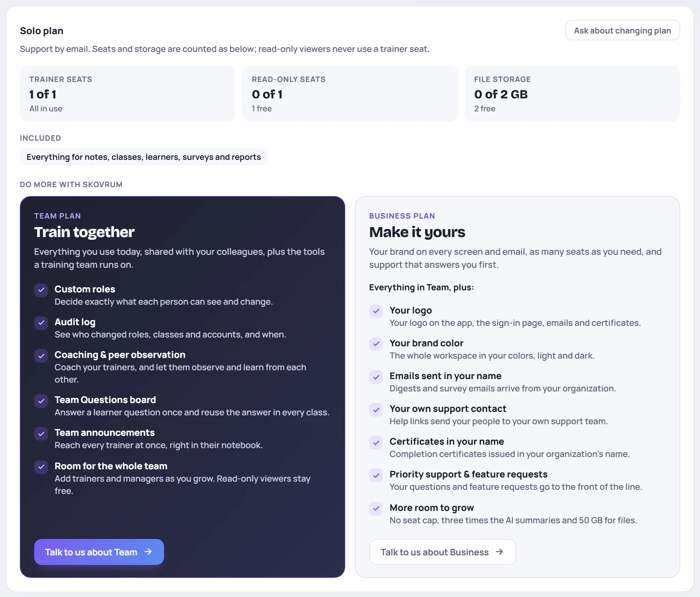The height and width of the screenshot is (597, 700).
Task: Click the "All in use" status text
Action: point(46,109)
